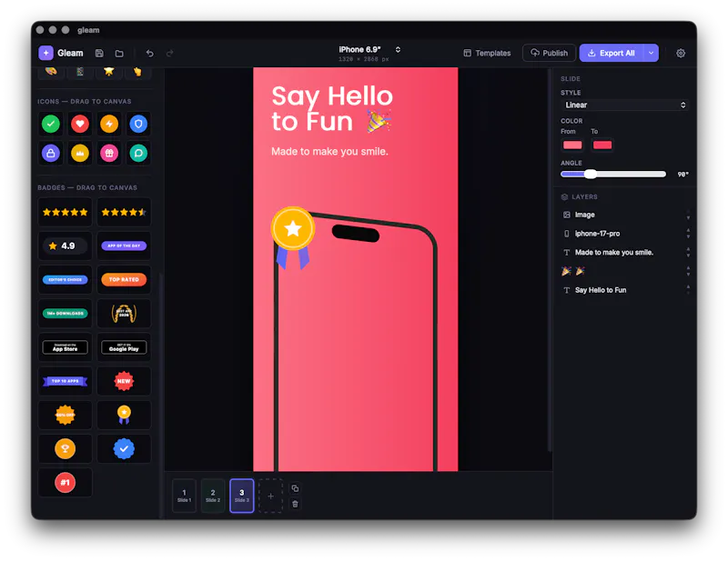Pick the orange trophy badge
This screenshot has width=728, height=561.
(65, 448)
